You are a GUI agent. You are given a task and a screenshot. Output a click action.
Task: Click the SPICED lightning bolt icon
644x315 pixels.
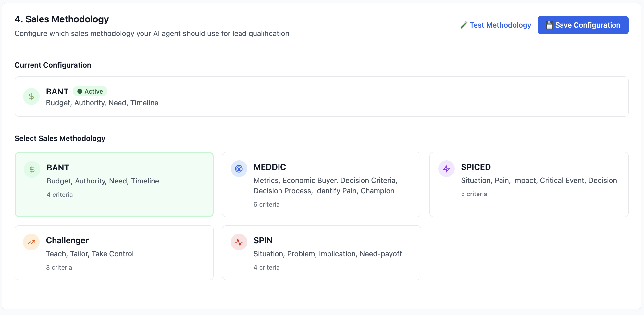click(447, 169)
